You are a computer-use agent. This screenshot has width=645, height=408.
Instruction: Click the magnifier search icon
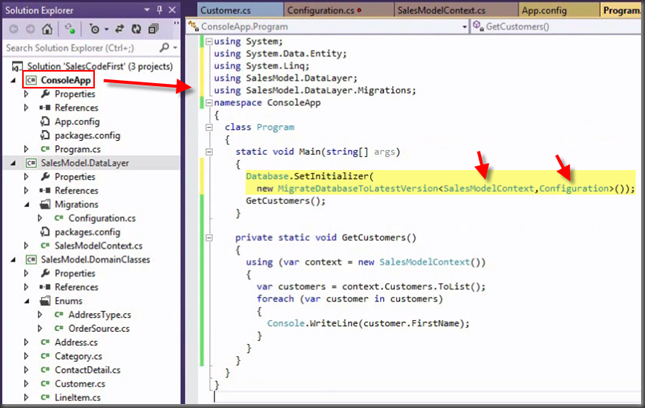pos(164,48)
